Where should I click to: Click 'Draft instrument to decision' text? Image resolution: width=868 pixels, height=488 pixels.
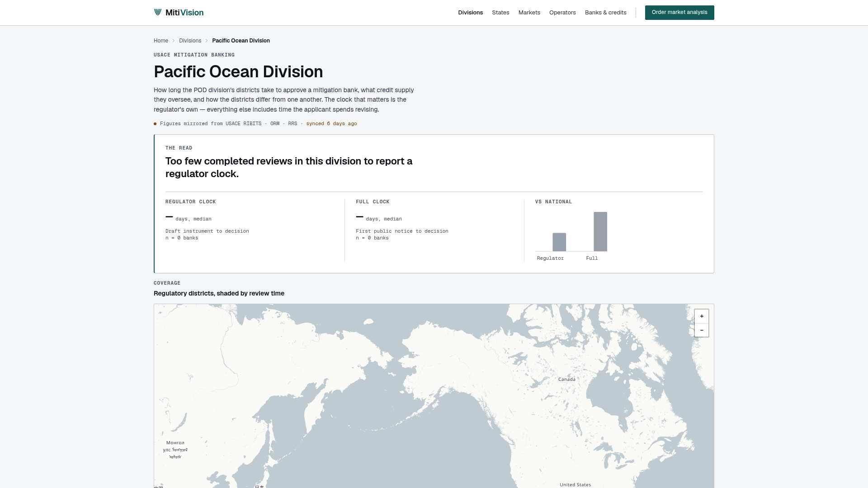coord(207,231)
